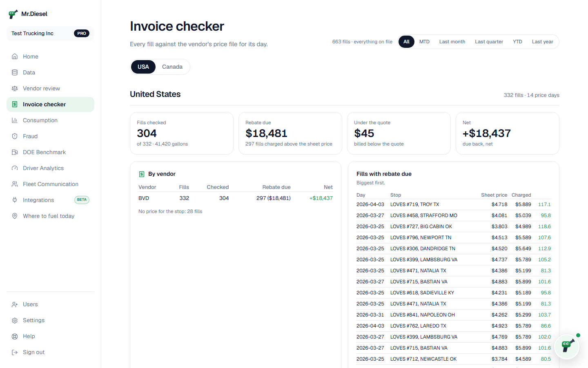Click the LOVES #727, BIG CABIN OK row
Viewport: 588px width, 368px height.
coord(454,227)
